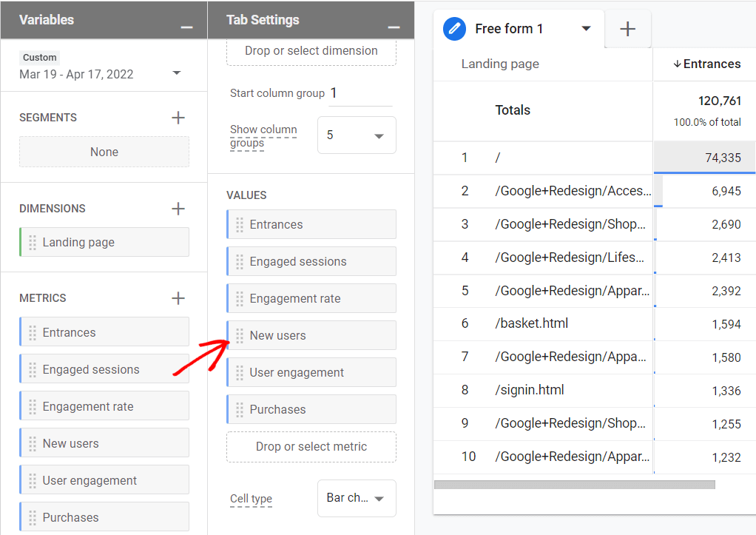Image resolution: width=756 pixels, height=535 pixels.
Task: Open the date range selector for Mar 19 - Apr 17
Action: pyautogui.click(x=176, y=73)
